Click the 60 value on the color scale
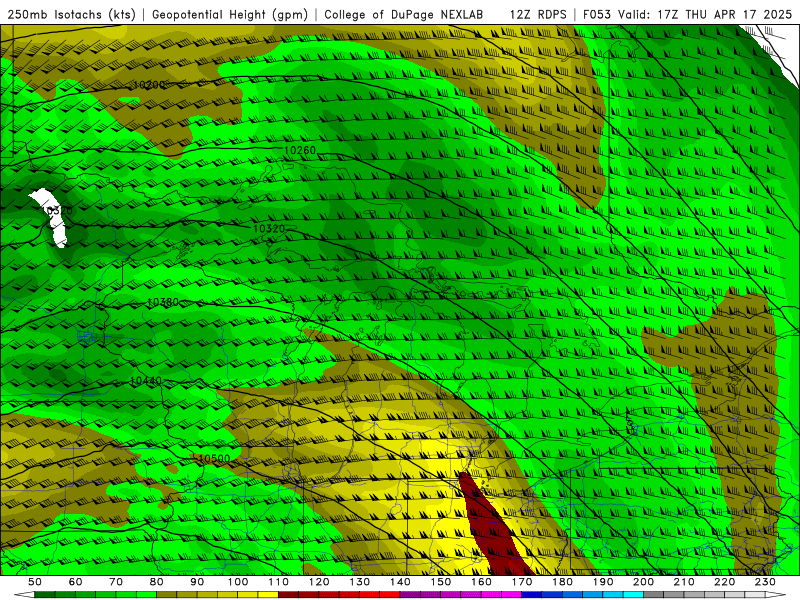 [x=76, y=582]
